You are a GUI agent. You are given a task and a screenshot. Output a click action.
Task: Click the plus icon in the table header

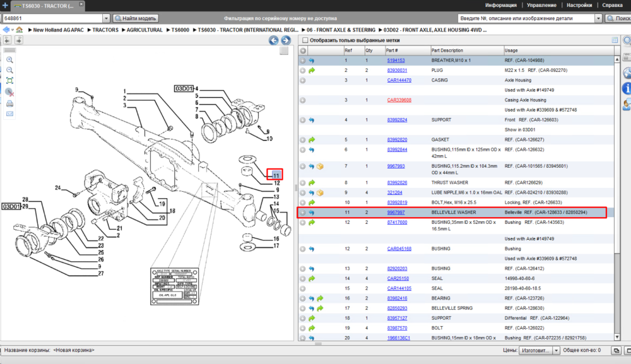click(x=303, y=50)
